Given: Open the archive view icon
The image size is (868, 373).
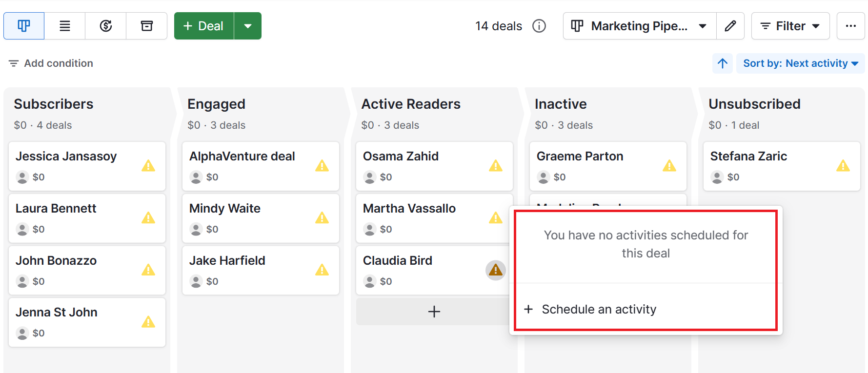Looking at the screenshot, I should tap(146, 25).
